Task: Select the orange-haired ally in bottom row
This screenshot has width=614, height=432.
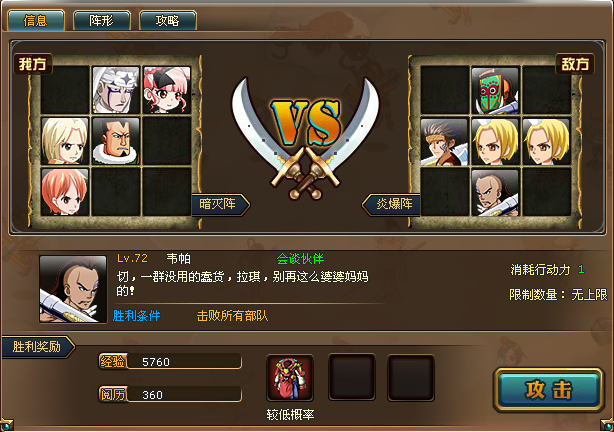Action: point(65,192)
